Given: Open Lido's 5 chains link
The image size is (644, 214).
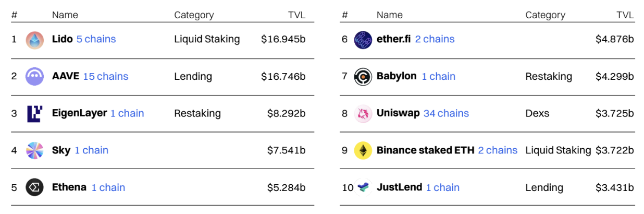Looking at the screenshot, I should [x=96, y=39].
